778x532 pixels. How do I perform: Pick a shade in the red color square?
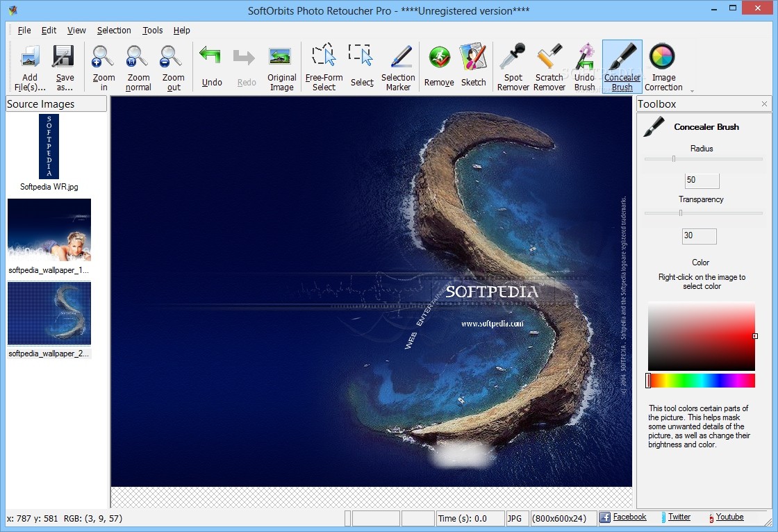[x=702, y=337]
